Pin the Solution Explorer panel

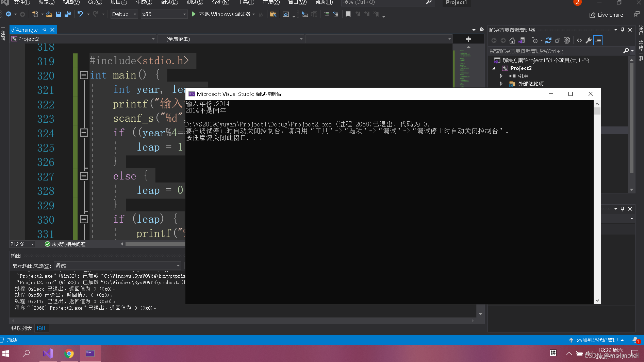click(x=623, y=30)
